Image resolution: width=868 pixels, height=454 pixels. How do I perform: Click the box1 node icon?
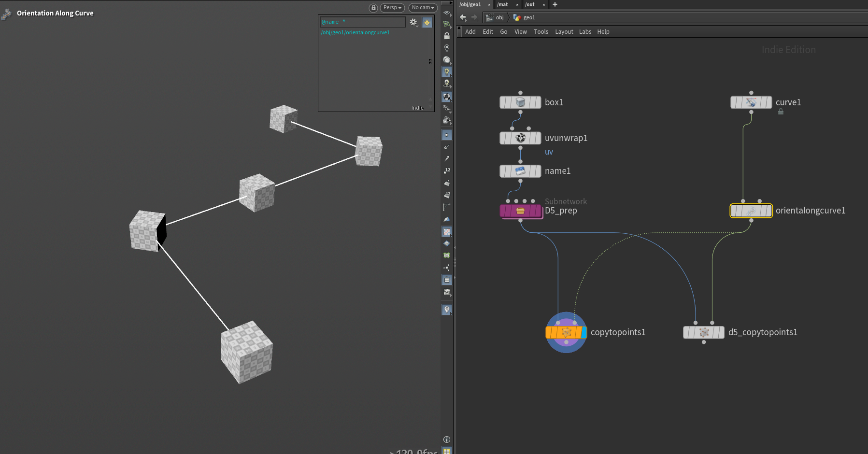point(520,102)
